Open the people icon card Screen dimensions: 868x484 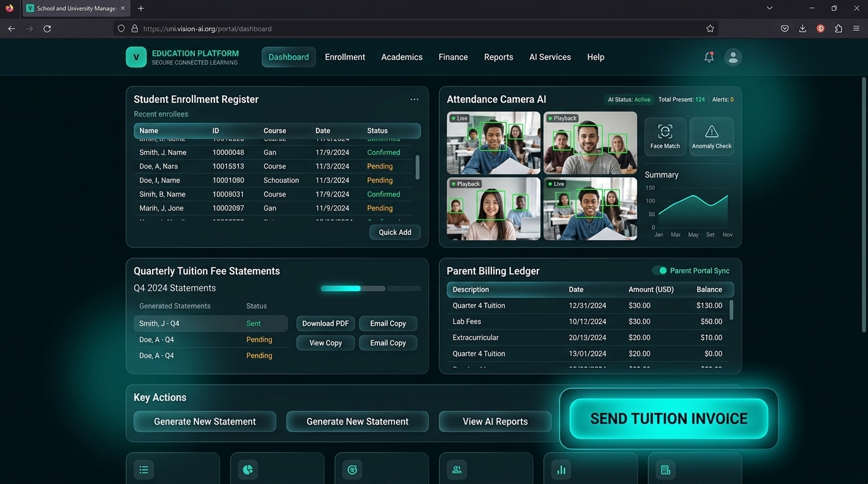(x=457, y=470)
